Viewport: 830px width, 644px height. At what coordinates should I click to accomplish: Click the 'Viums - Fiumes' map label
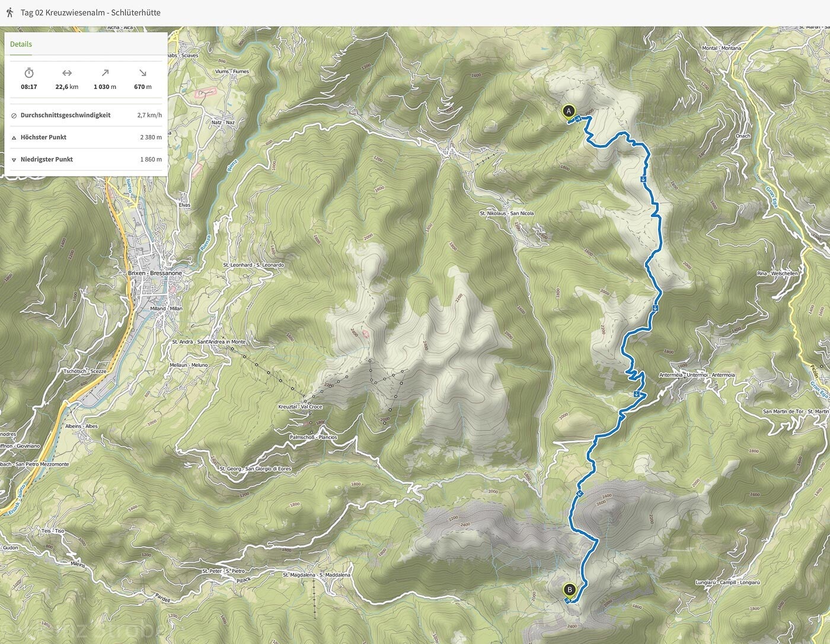[x=232, y=72]
